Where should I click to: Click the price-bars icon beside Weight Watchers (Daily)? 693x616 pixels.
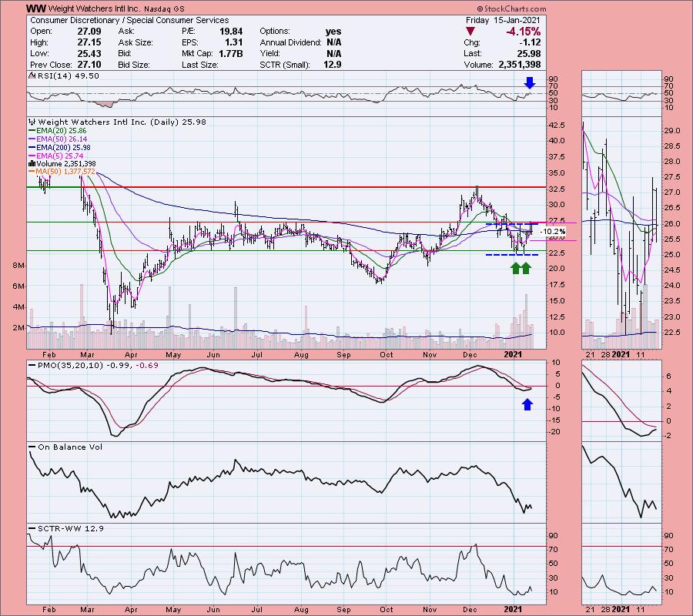[x=32, y=122]
